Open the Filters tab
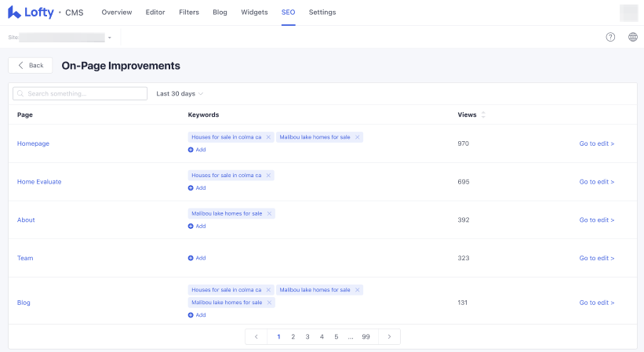This screenshot has width=644, height=352. pos(189,13)
